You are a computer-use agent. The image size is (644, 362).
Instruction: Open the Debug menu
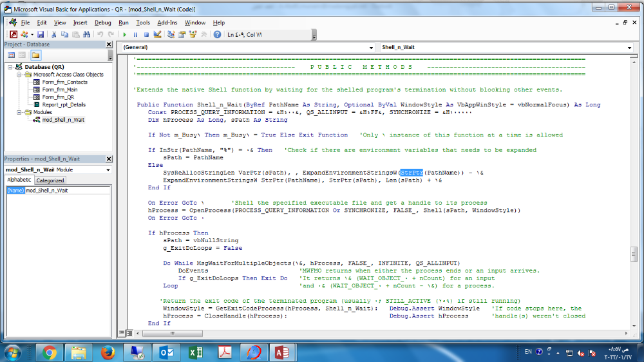[103, 23]
